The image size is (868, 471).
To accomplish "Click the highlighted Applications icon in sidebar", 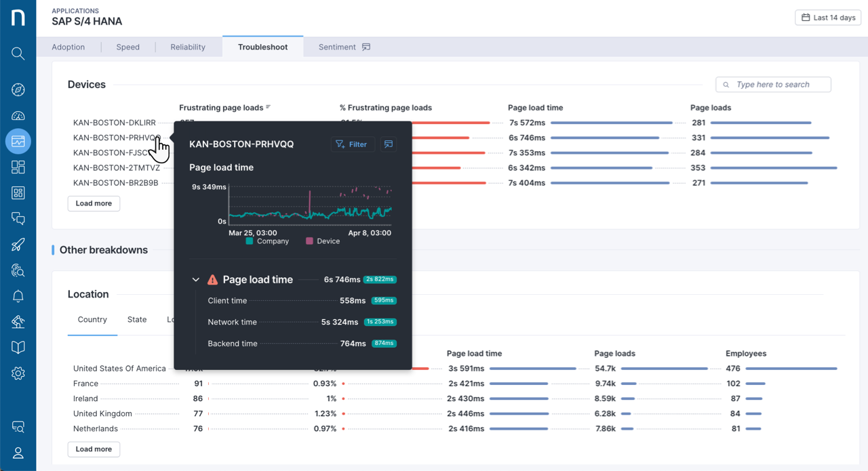I will point(18,141).
